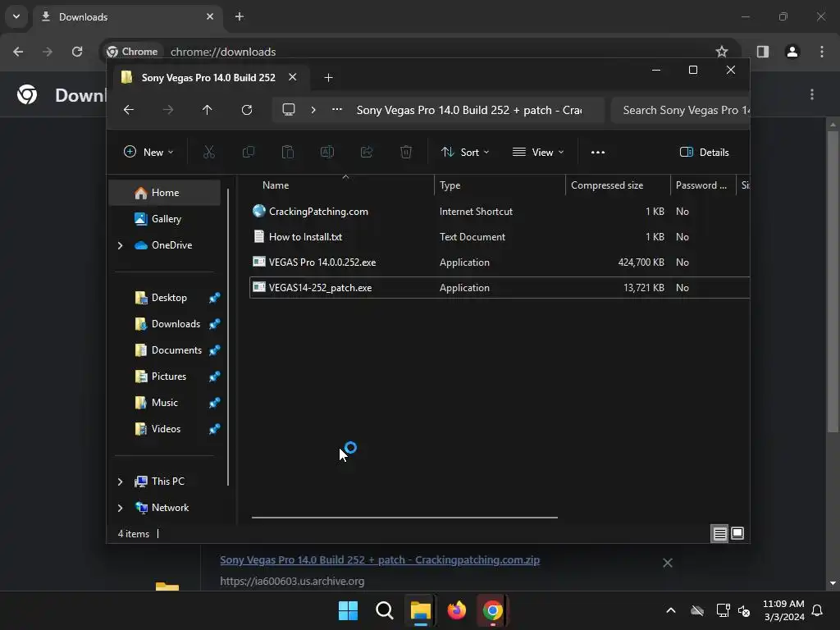840x630 pixels.
Task: Click the Search Sony Vegas Pro field
Action: click(680, 110)
